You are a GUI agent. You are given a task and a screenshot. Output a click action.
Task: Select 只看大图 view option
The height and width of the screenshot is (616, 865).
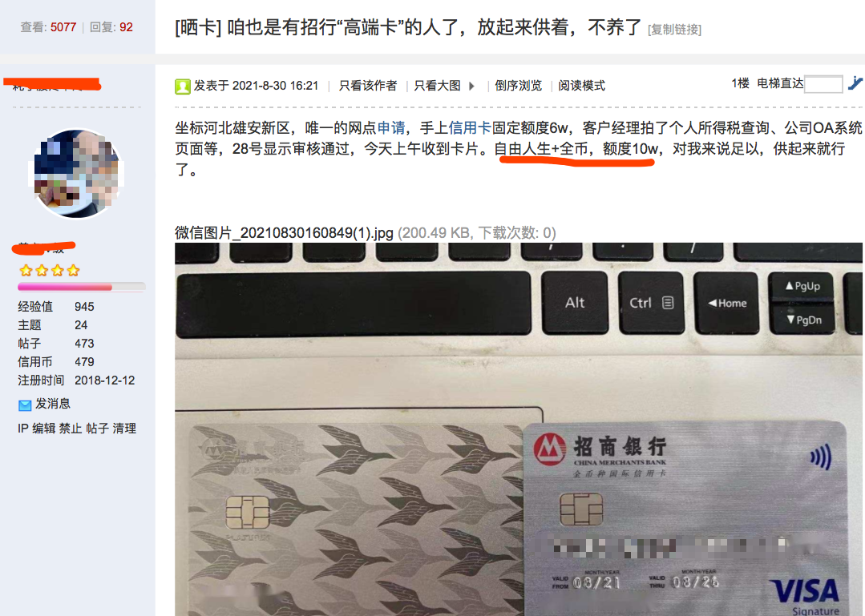pyautogui.click(x=437, y=86)
